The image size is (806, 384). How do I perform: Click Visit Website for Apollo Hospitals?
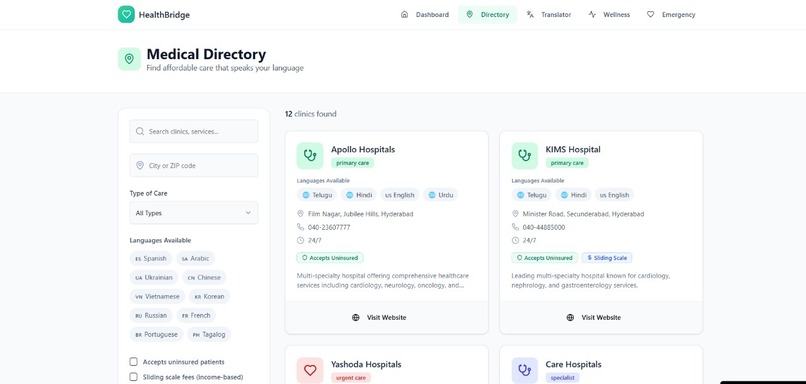(x=387, y=318)
